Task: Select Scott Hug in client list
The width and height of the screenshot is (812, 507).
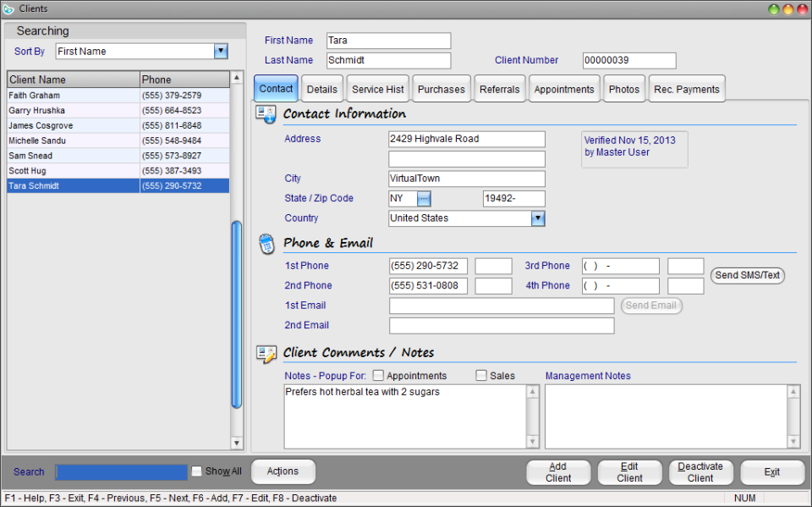Action: point(118,171)
